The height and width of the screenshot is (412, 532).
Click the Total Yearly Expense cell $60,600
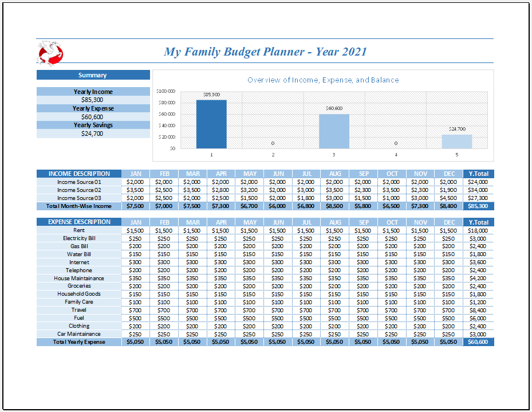pos(478,342)
